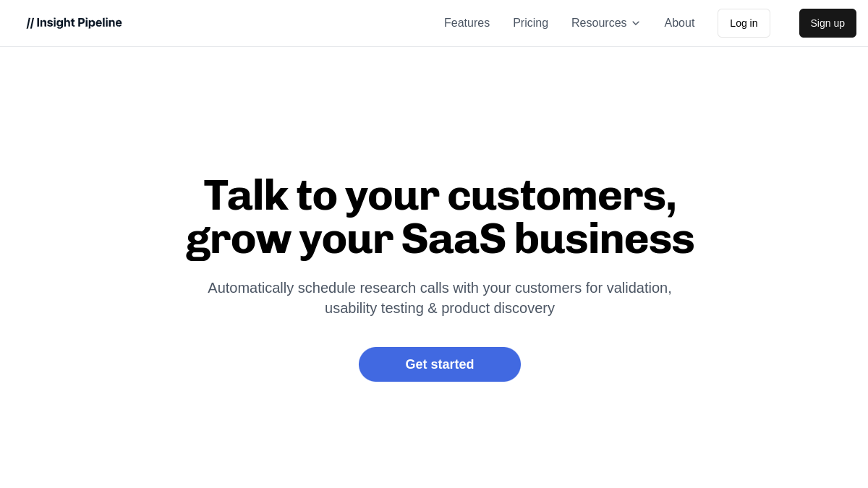This screenshot has width=868, height=488.
Task: Click the subtitle about research calls
Action: [x=440, y=298]
